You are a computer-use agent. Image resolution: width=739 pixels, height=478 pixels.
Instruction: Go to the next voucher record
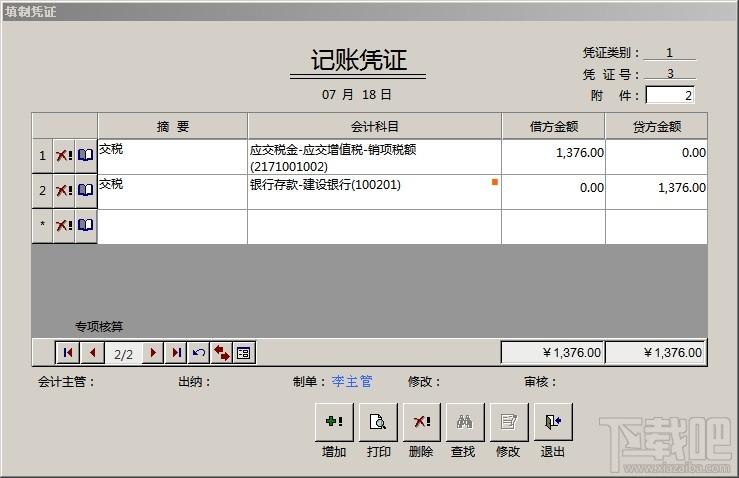(x=153, y=353)
